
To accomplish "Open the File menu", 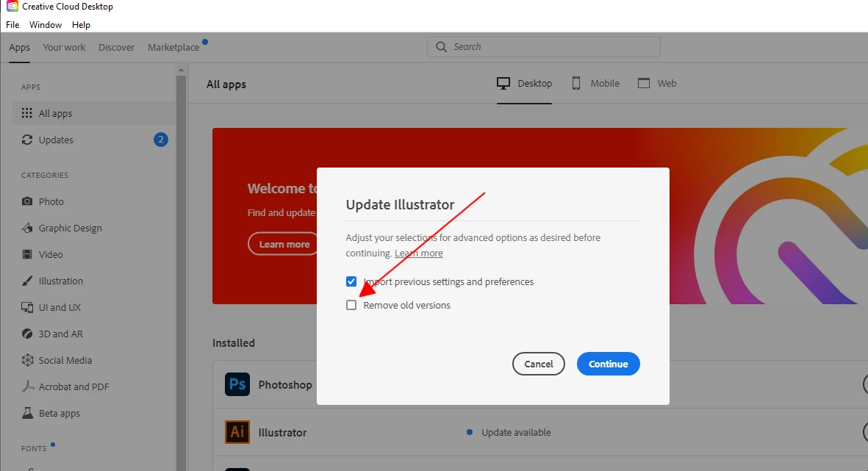I will click(12, 25).
